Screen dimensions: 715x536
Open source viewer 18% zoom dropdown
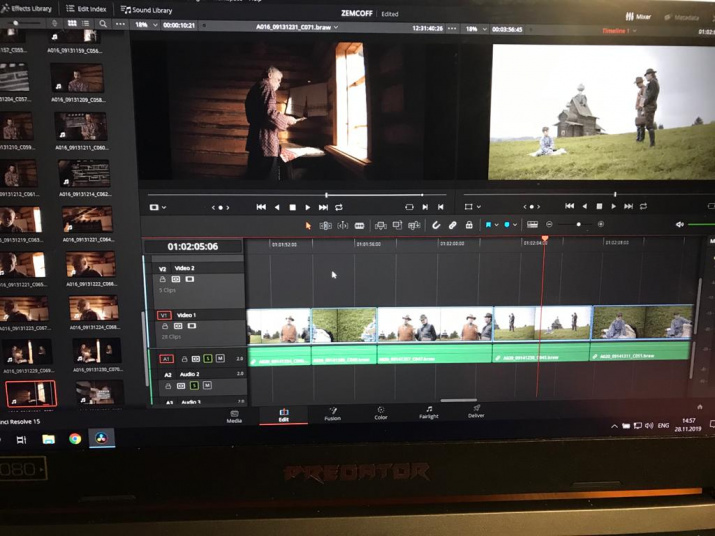click(x=147, y=25)
